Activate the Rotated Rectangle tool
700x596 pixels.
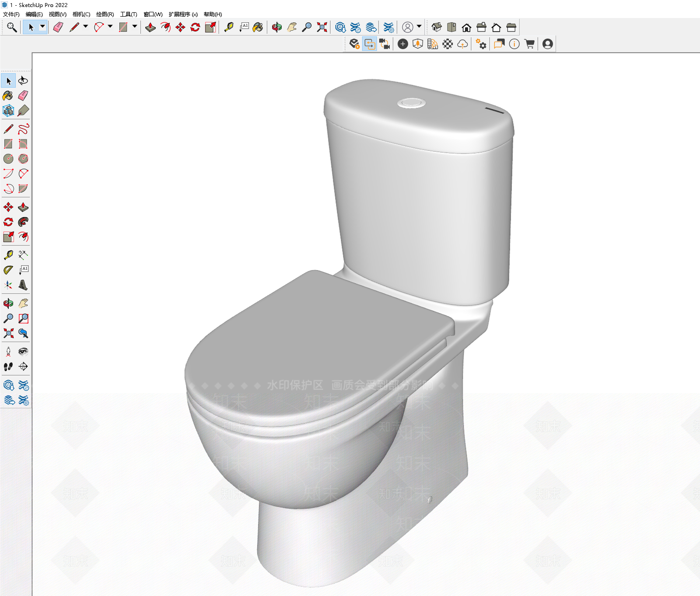point(23,144)
